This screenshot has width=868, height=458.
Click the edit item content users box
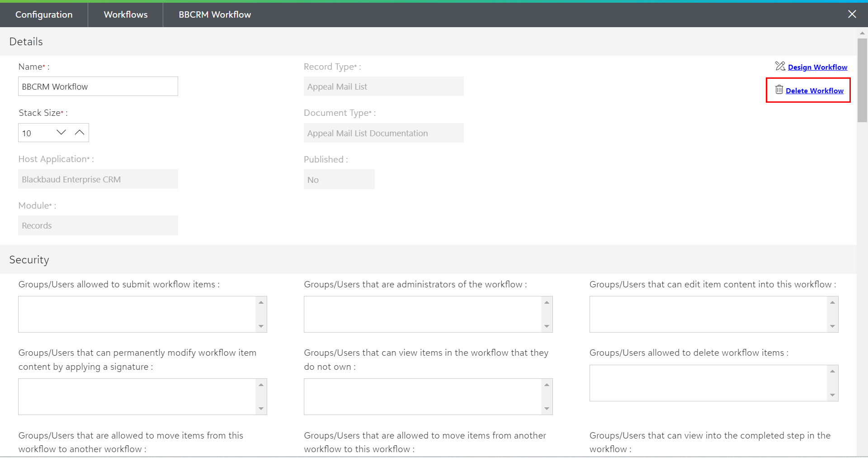[708, 314]
